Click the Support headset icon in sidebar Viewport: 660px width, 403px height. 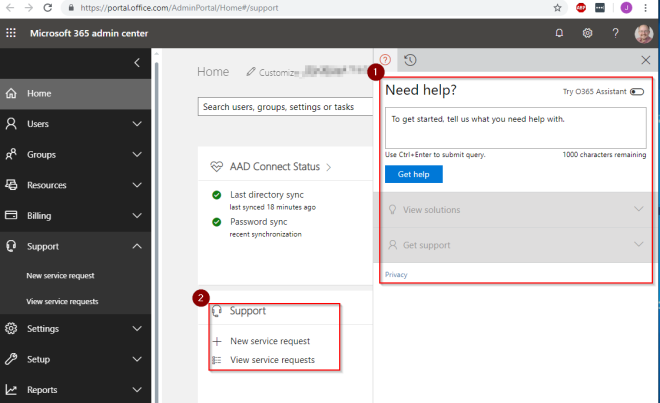point(11,246)
